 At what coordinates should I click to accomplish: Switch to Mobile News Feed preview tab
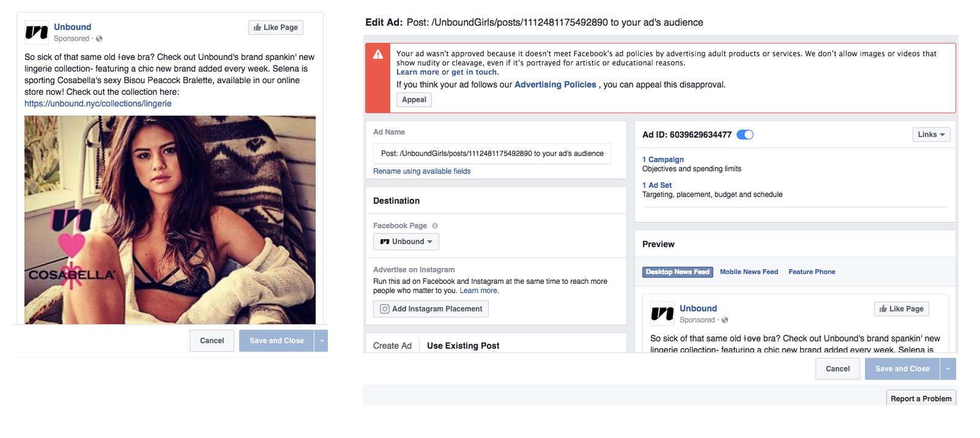(x=749, y=272)
